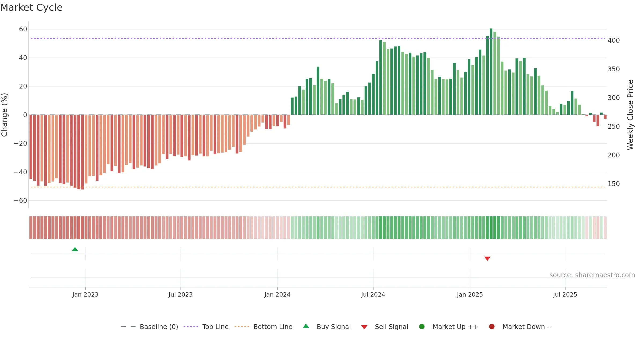Click the last pale pink cell of the heat strip
This screenshot has height=362, width=644.
click(x=605, y=228)
